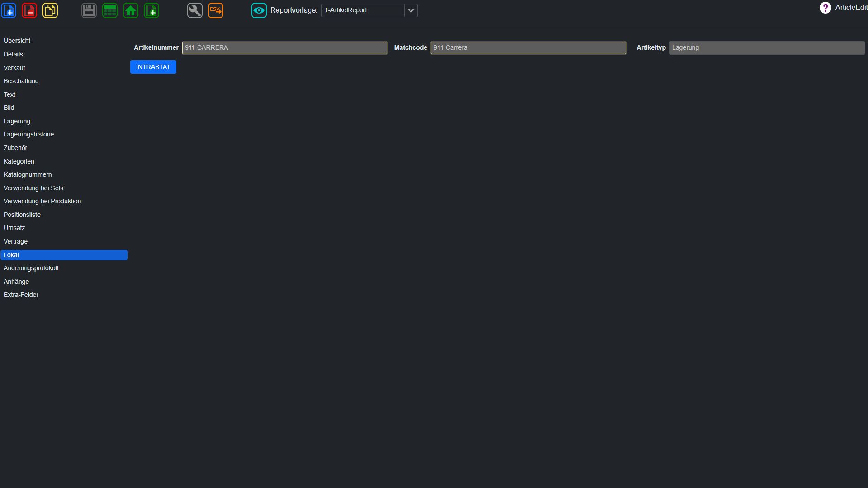Click the teal eye report preview icon
This screenshot has width=868, height=488.
(259, 10)
